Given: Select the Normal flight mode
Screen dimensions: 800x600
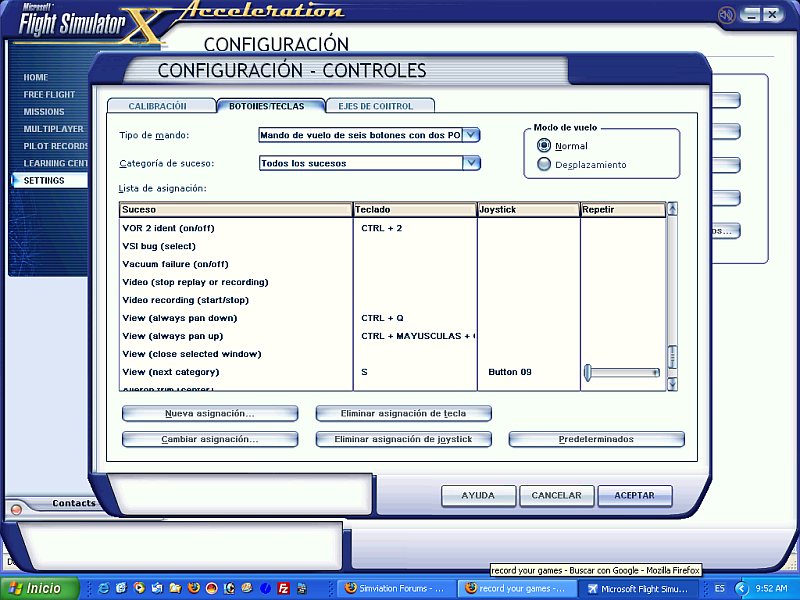Looking at the screenshot, I should (544, 146).
